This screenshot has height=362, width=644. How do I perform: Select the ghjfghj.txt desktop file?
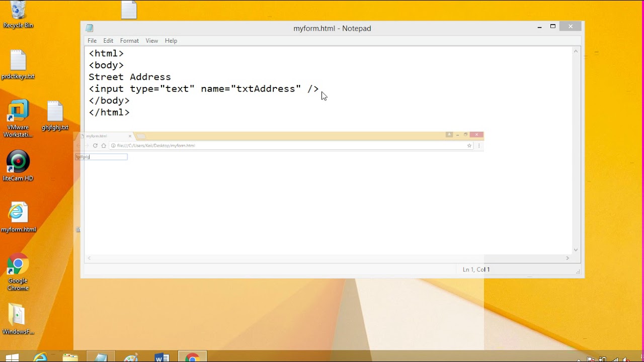(55, 116)
